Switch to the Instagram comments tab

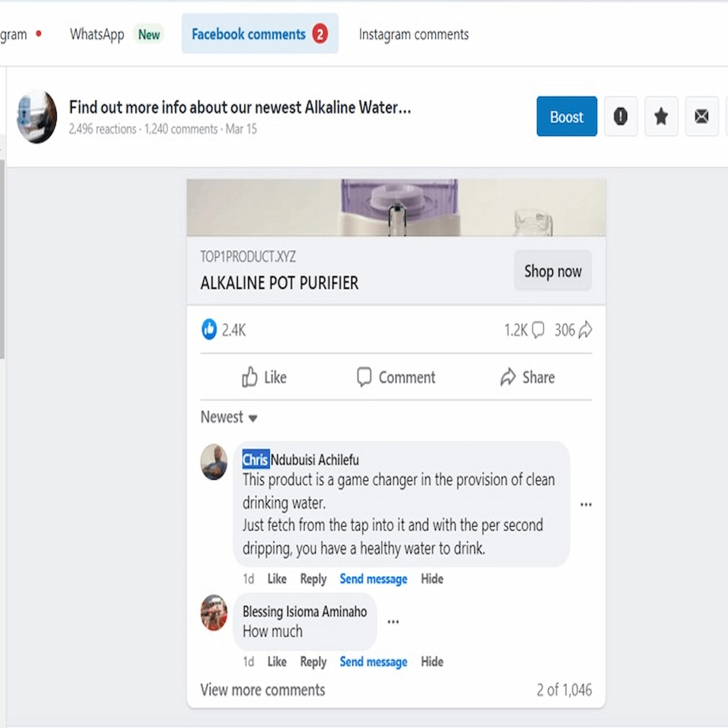(x=414, y=34)
